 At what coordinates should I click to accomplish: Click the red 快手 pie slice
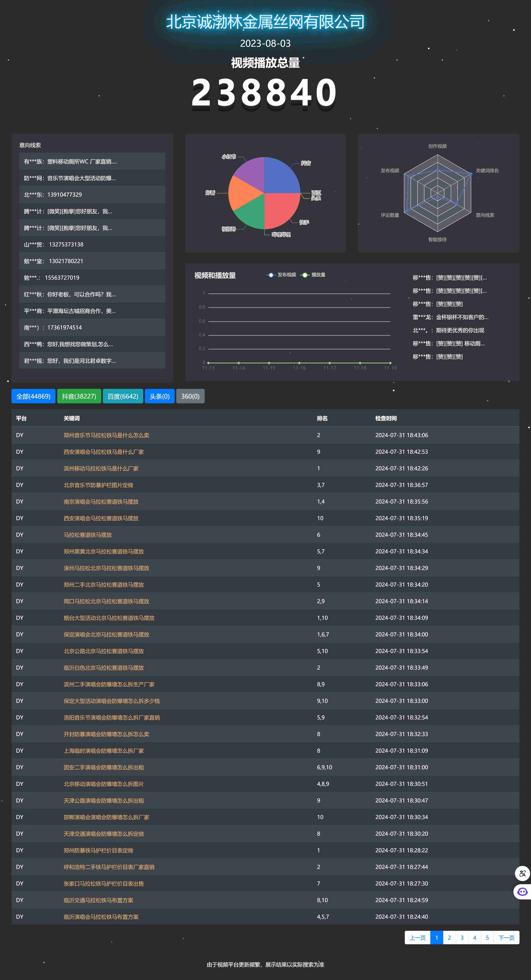coord(281,210)
